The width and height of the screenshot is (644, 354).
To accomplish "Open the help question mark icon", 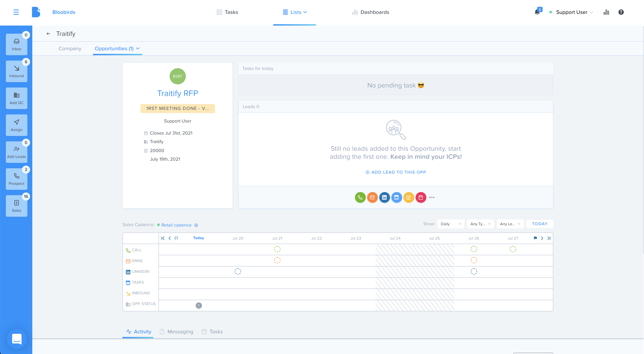I will coord(621,12).
